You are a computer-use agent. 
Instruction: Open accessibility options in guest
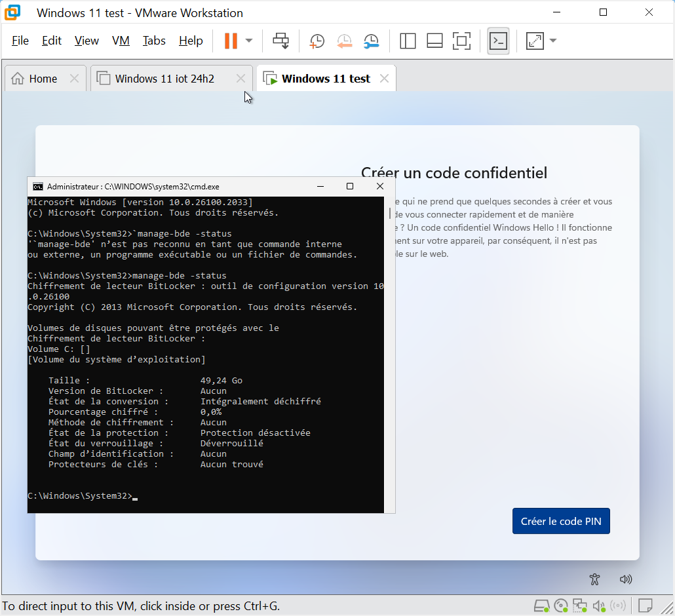[x=594, y=579]
